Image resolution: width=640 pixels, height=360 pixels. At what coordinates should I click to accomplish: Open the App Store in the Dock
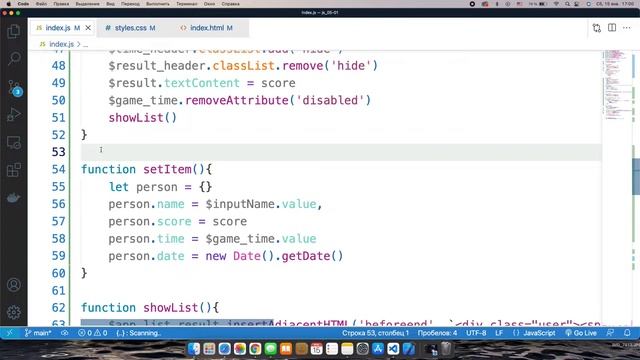coord(378,349)
